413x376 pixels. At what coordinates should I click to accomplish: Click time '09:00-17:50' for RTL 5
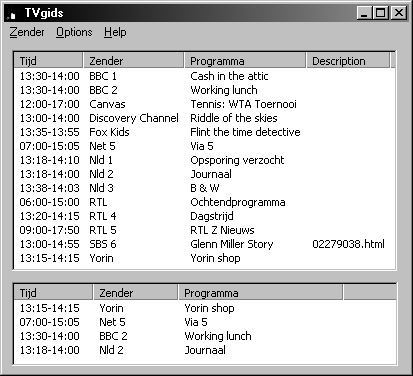pyautogui.click(x=49, y=230)
